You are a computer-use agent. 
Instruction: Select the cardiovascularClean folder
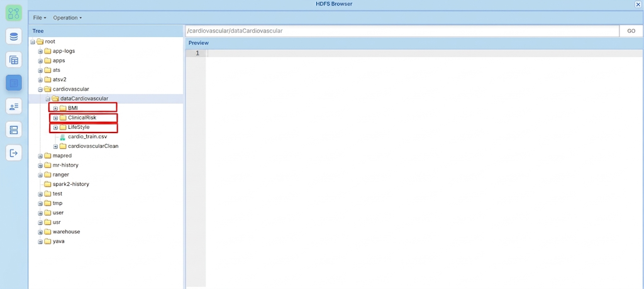(x=93, y=146)
